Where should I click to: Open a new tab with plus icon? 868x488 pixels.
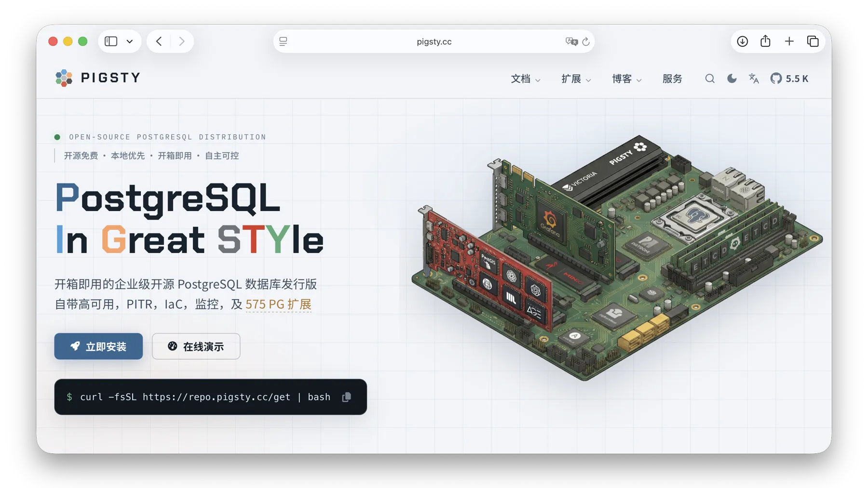click(x=789, y=41)
